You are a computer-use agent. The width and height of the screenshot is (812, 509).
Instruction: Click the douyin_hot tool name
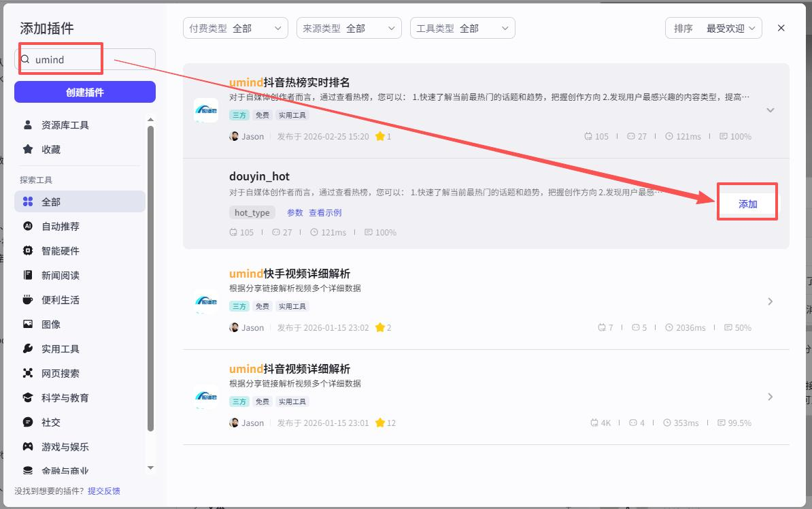coord(260,176)
